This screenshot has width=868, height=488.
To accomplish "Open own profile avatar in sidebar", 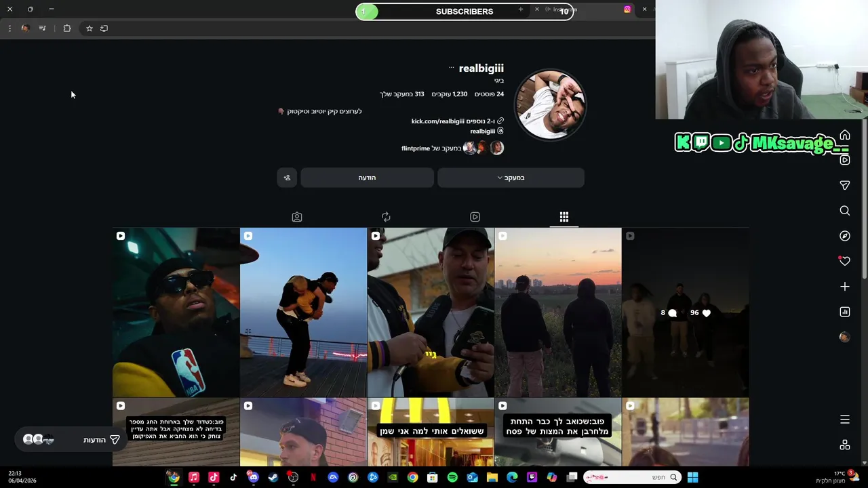I will (845, 337).
